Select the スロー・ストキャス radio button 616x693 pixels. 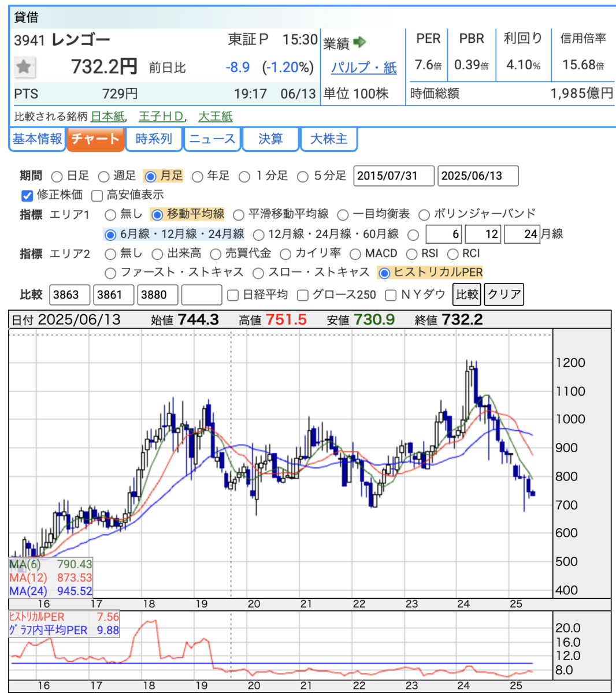click(x=258, y=273)
